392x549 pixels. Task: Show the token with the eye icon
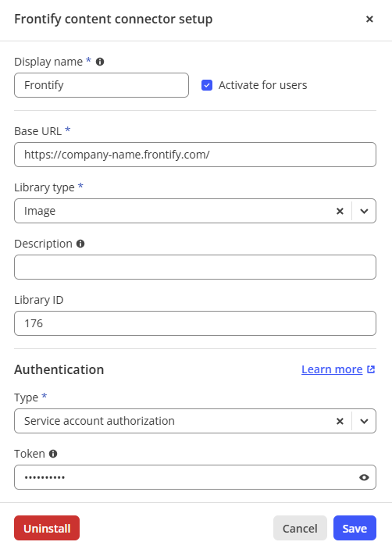coord(365,477)
